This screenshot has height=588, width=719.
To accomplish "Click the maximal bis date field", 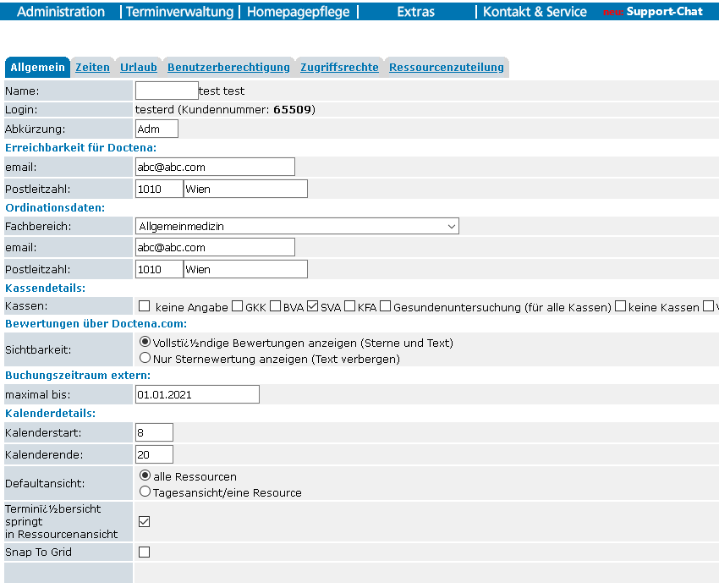I will [197, 394].
